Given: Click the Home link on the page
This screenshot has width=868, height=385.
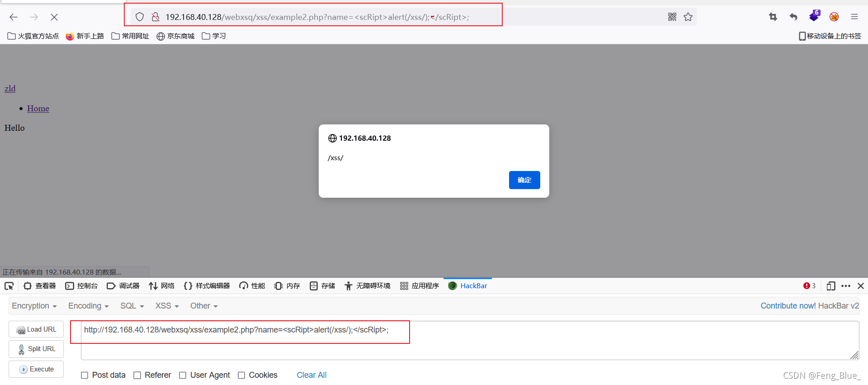Looking at the screenshot, I should (38, 109).
